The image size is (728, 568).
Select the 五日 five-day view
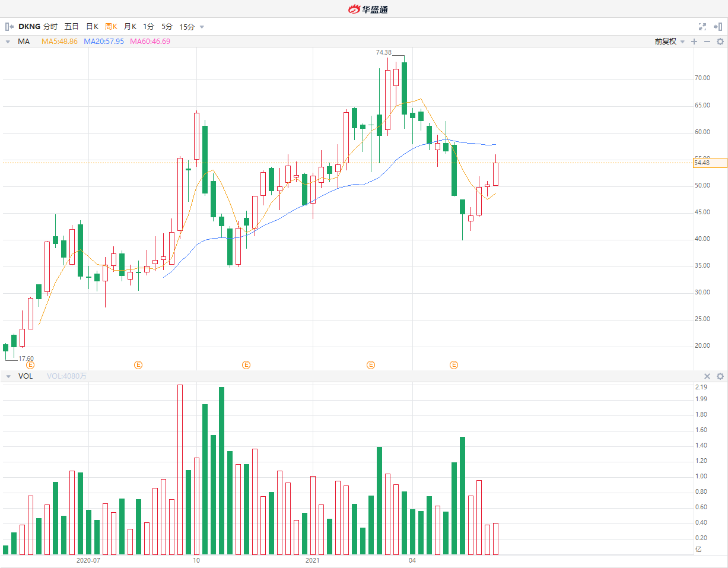[71, 27]
